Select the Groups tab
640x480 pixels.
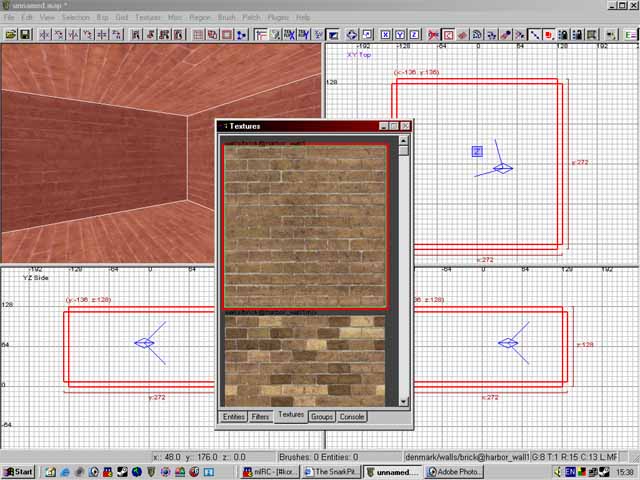coord(321,416)
